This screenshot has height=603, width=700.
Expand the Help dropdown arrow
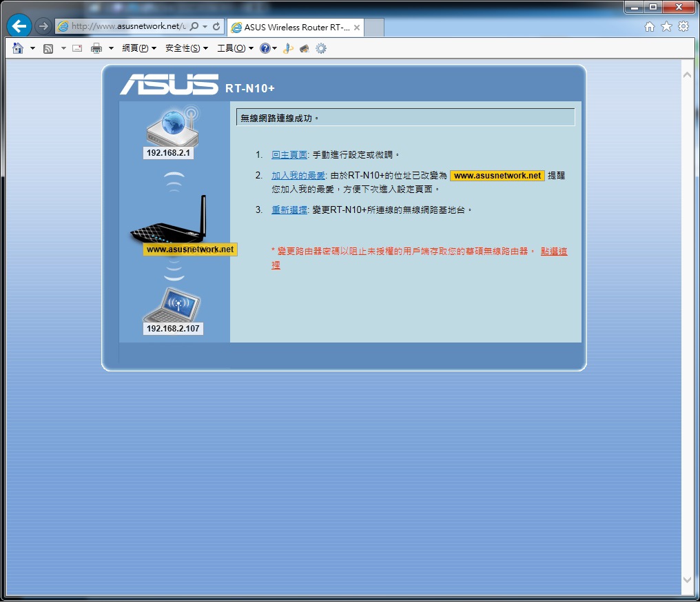tap(274, 48)
